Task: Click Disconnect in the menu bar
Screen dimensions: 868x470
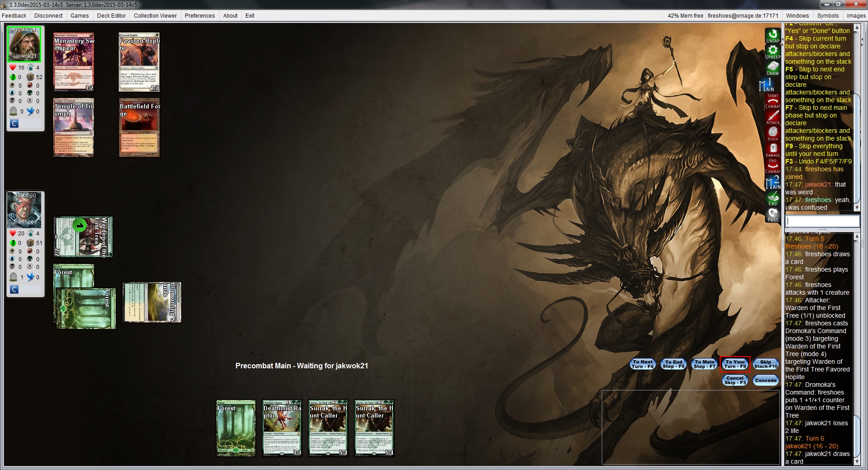Action: 48,15
